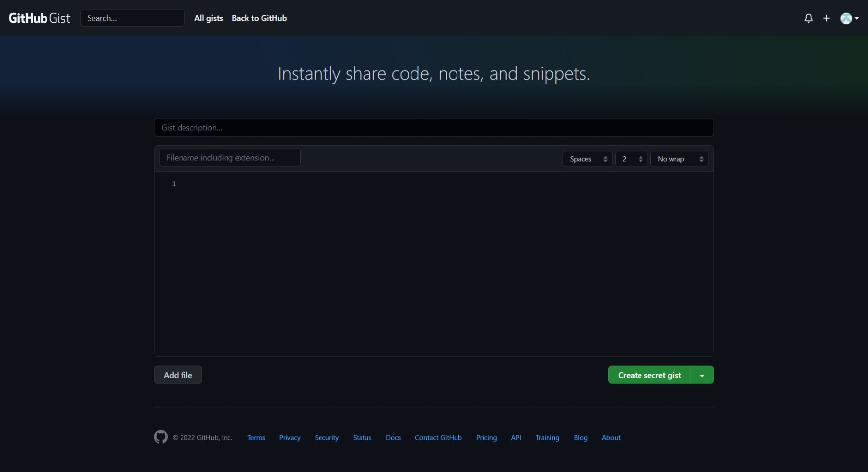This screenshot has height=472, width=868.
Task: Open the Status footer link
Action: (x=362, y=438)
